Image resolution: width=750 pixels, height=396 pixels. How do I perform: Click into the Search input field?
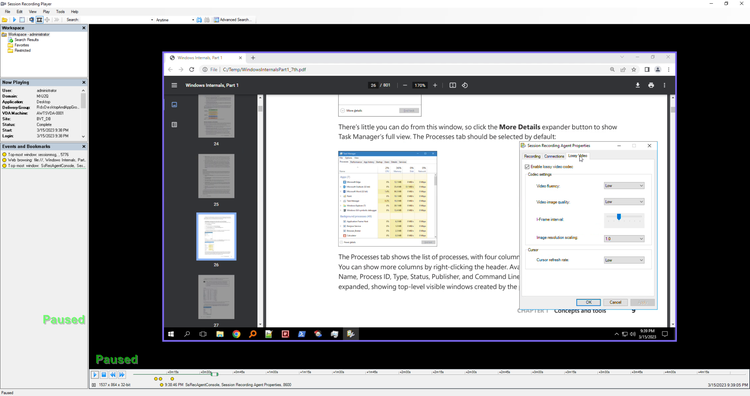point(115,20)
